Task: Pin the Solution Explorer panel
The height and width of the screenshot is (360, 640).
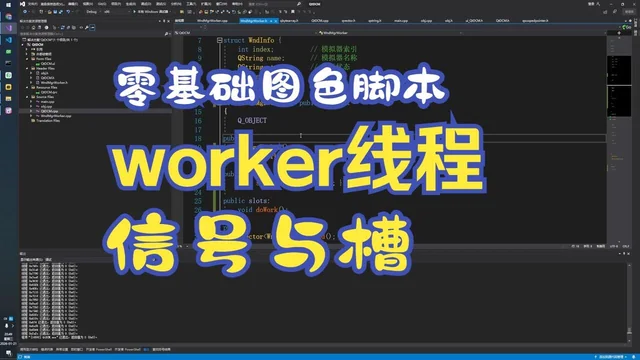Action: 164,21
